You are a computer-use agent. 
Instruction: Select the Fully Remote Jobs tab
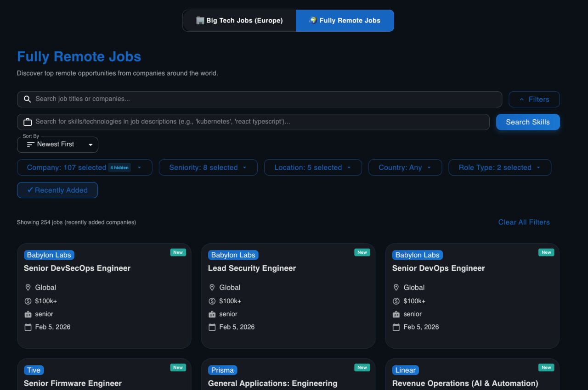pyautogui.click(x=345, y=21)
